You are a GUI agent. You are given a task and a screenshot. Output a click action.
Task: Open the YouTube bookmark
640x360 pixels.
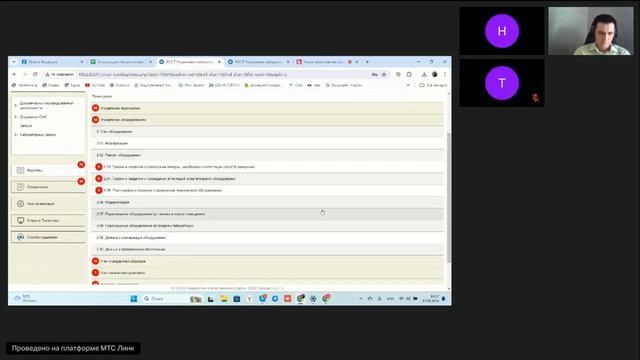(95, 85)
